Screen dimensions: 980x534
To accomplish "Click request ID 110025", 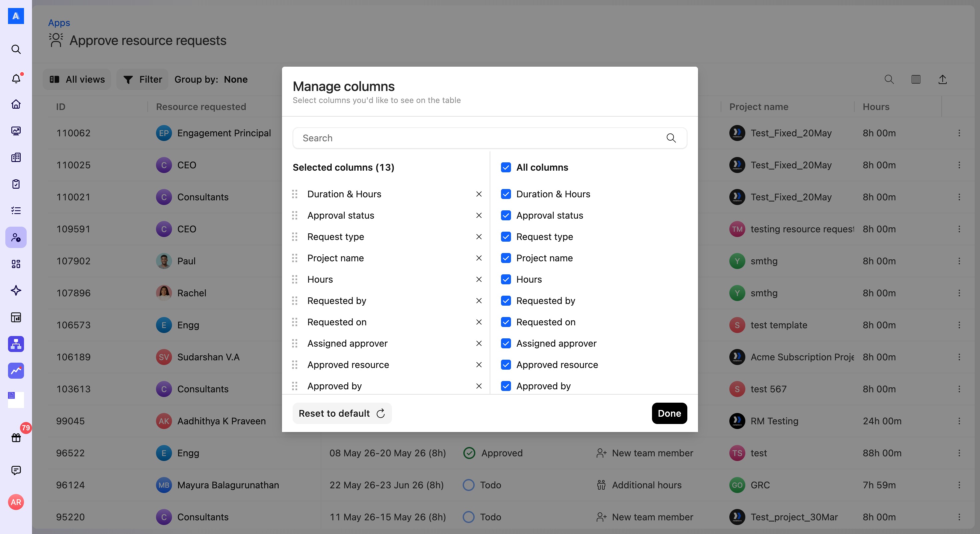I will coord(73,165).
